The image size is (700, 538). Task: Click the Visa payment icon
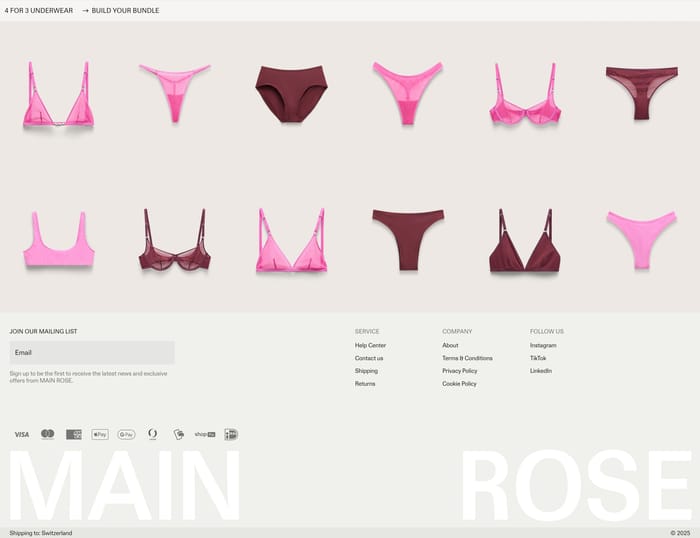(22, 434)
